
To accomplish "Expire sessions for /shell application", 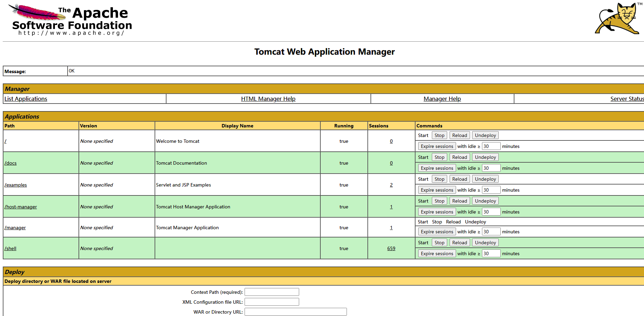I will tap(437, 253).
